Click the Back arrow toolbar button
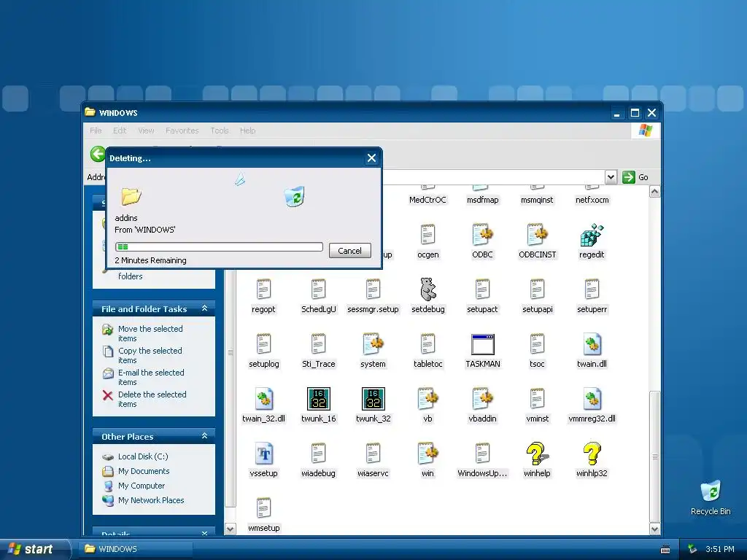The height and width of the screenshot is (560, 747). coord(98,154)
